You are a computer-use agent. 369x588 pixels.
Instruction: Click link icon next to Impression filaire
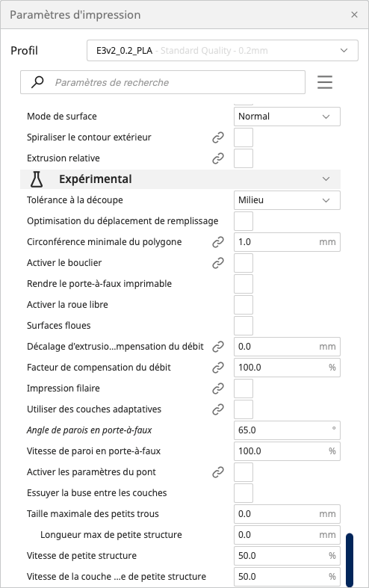click(x=218, y=389)
